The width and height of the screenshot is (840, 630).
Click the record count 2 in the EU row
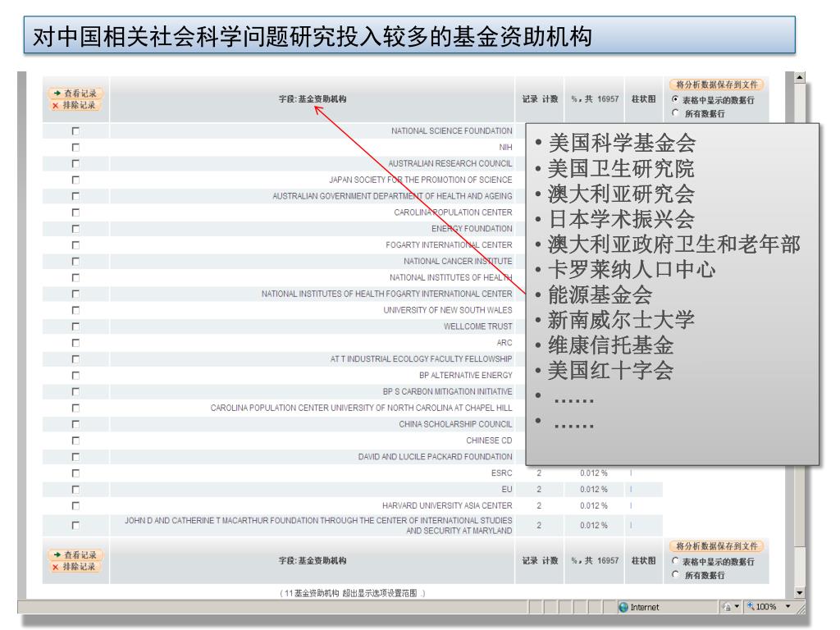coord(539,490)
